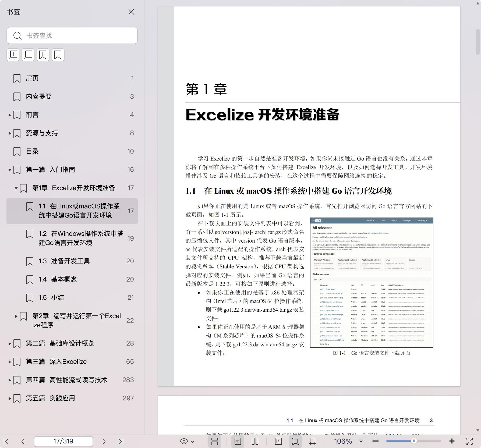Click the heading Excelize 开发环境准备
Viewport: 481px width, 448px height.
point(263,115)
